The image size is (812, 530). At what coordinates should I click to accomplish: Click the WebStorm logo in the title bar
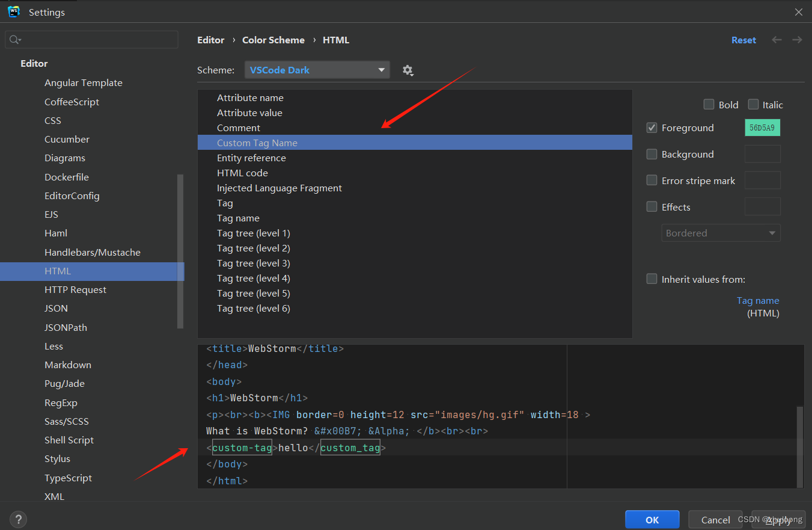click(x=14, y=11)
